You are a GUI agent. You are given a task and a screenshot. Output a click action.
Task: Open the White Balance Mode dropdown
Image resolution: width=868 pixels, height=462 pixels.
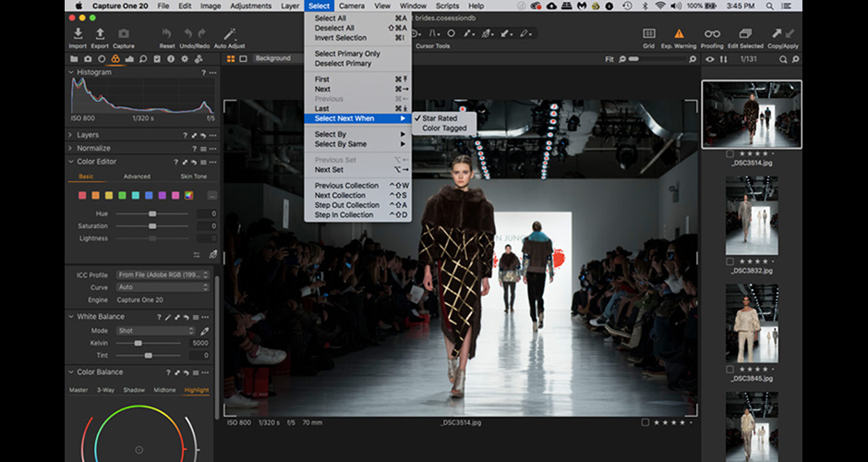click(156, 331)
